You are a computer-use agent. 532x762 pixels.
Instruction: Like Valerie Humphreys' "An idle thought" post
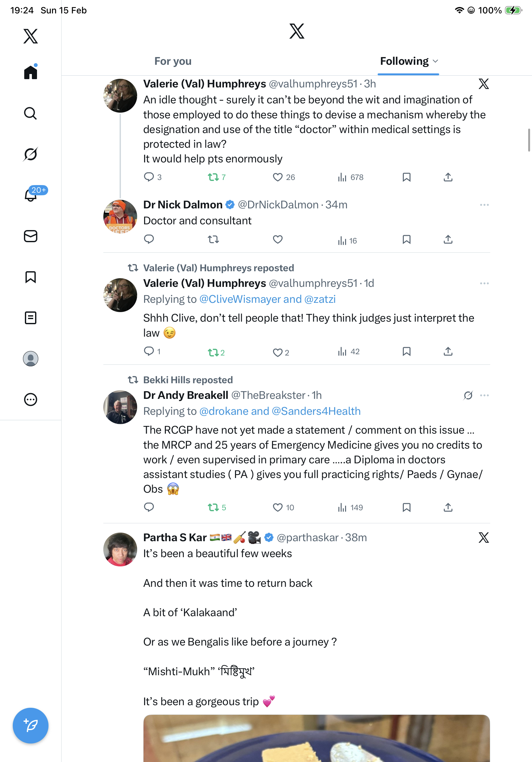coord(277,177)
